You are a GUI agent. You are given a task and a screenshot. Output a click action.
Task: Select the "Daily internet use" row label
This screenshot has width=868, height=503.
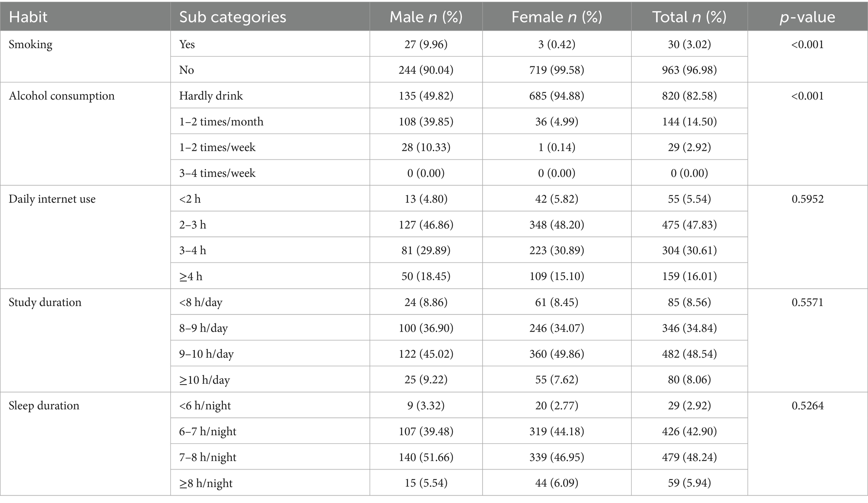(x=52, y=199)
